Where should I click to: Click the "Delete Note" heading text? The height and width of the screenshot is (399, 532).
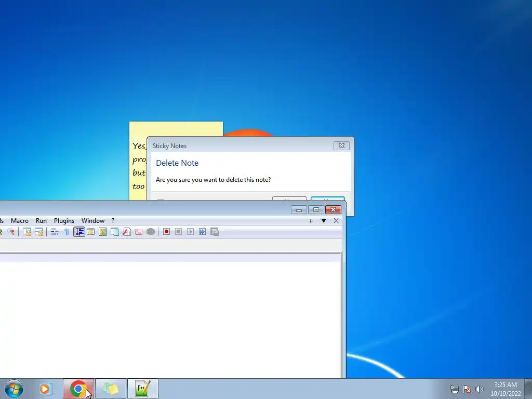(177, 163)
